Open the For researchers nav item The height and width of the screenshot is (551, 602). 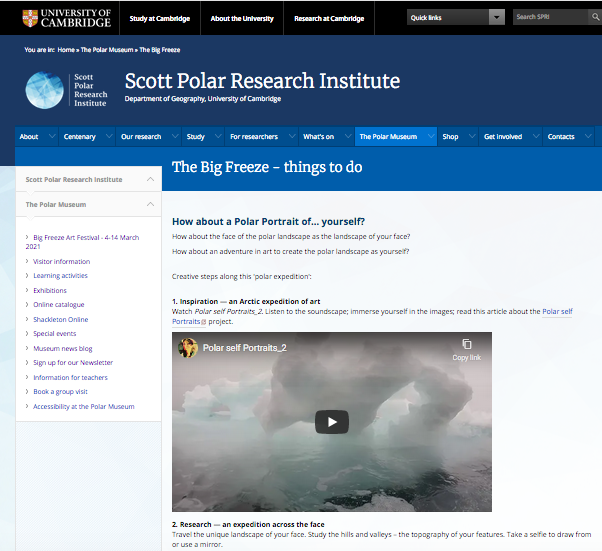254,137
